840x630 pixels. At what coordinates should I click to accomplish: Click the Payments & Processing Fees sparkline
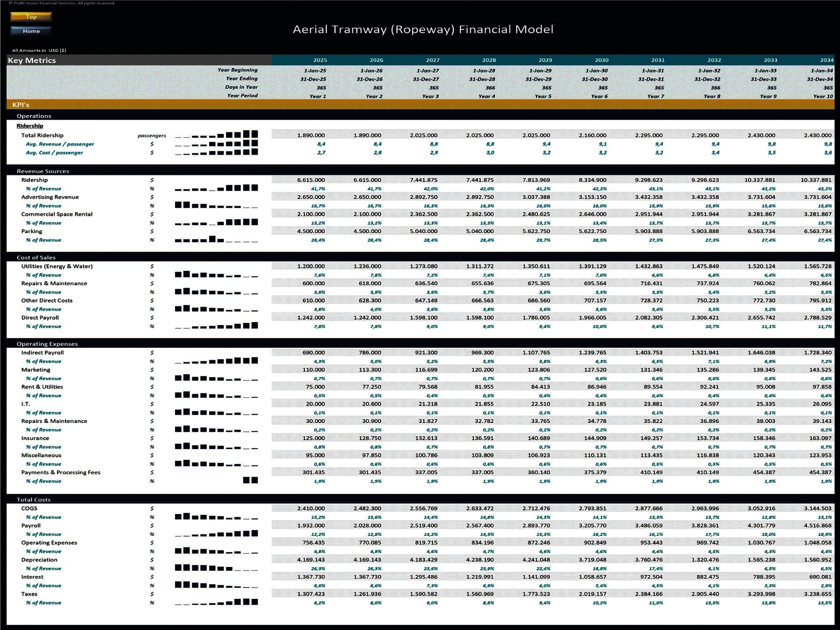point(250,480)
